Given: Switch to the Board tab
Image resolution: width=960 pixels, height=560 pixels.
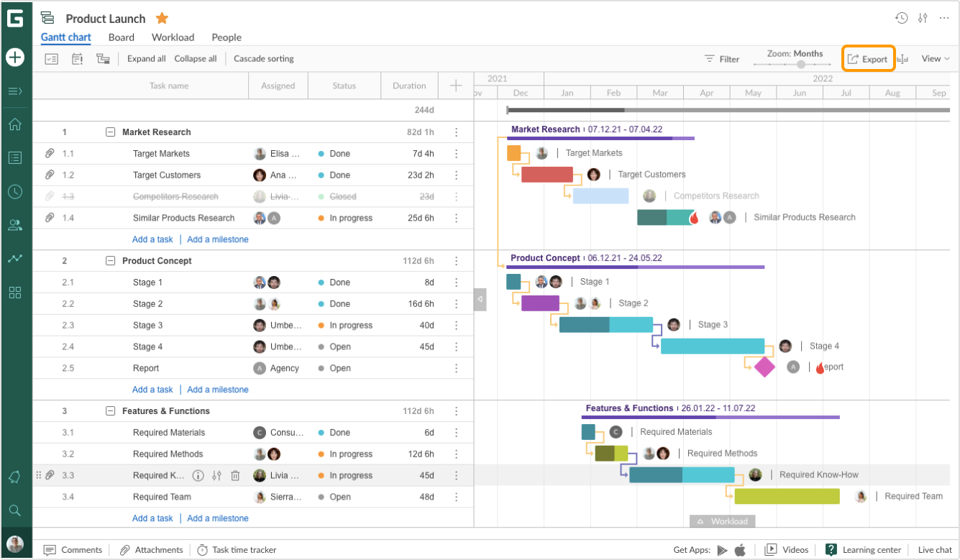Looking at the screenshot, I should 121,37.
